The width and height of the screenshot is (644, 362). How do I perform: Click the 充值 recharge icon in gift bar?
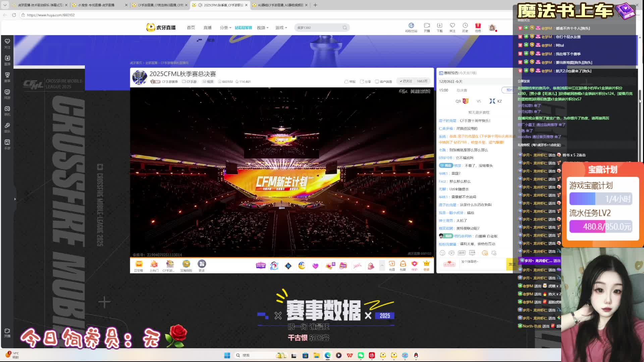(392, 265)
